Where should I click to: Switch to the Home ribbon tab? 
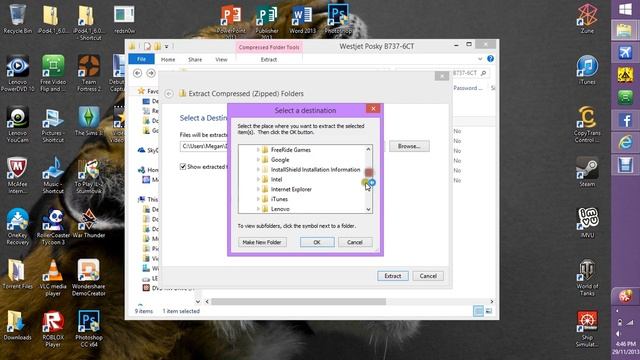168,60
